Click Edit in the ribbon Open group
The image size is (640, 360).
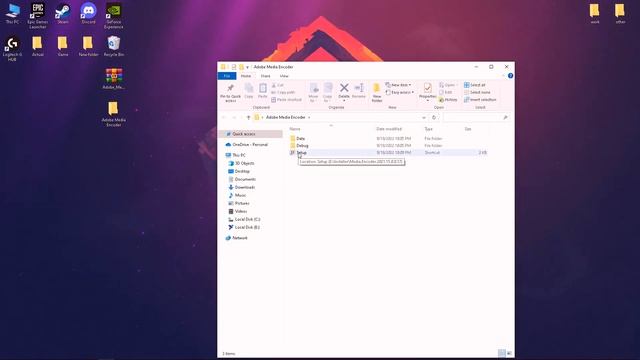click(x=445, y=92)
